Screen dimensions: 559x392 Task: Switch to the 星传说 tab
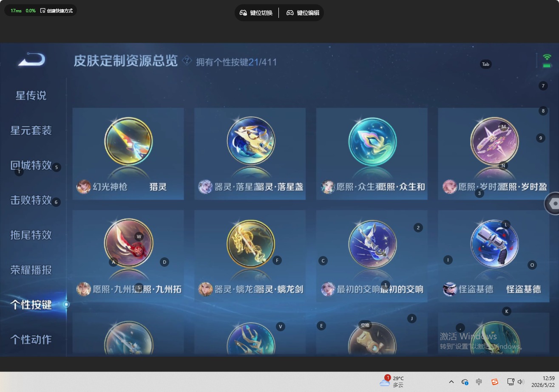pyautogui.click(x=31, y=96)
